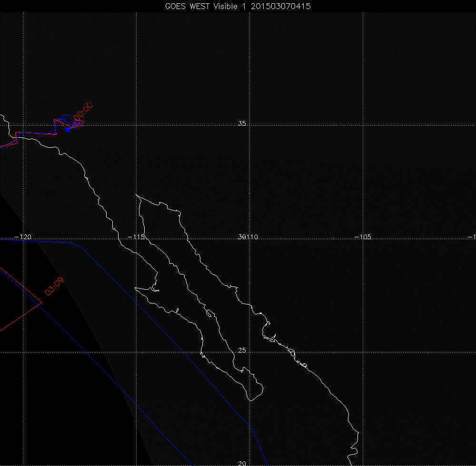Screen dimensions: 476x466
Task: Click the 201503070415 timestamp in the title
Action: tap(281, 6)
